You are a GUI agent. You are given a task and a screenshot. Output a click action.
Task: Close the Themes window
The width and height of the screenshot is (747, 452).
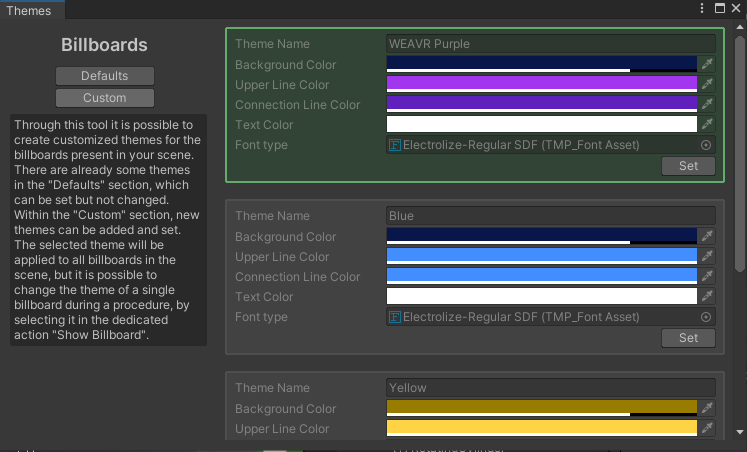coord(736,8)
